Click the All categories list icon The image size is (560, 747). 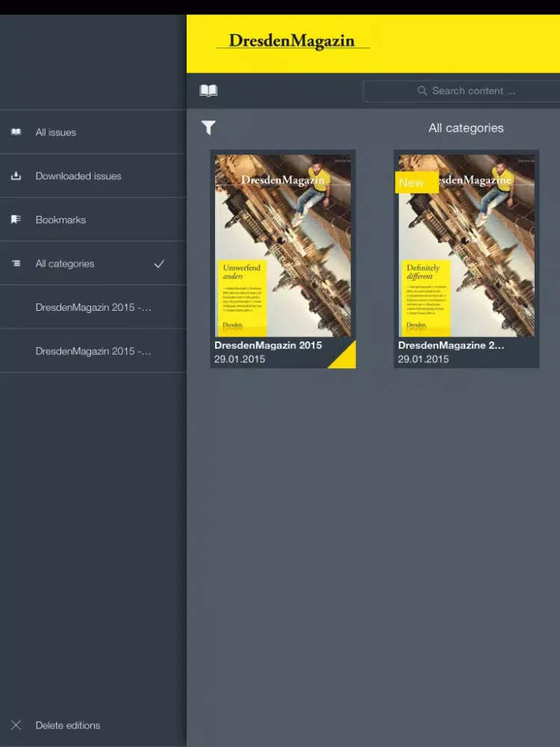click(16, 263)
